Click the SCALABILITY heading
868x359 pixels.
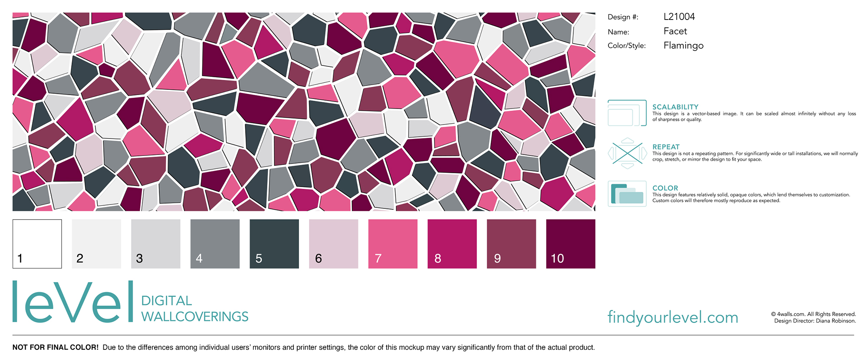coord(675,107)
